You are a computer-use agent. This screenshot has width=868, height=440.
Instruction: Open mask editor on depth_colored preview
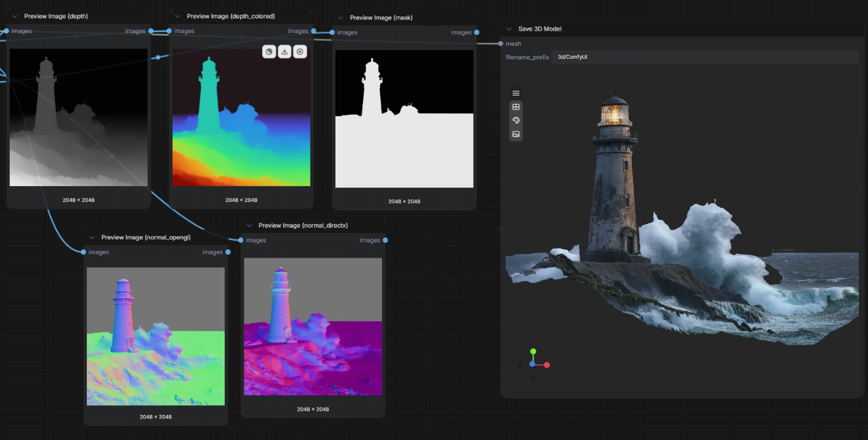[x=269, y=52]
